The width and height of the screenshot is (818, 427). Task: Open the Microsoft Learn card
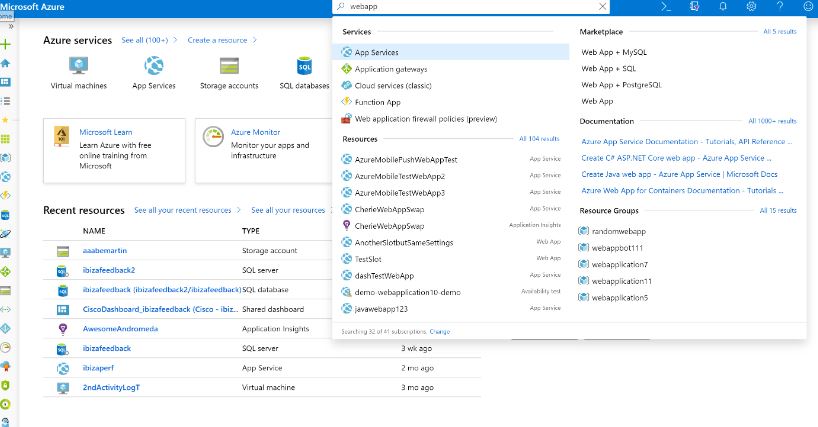click(114, 151)
